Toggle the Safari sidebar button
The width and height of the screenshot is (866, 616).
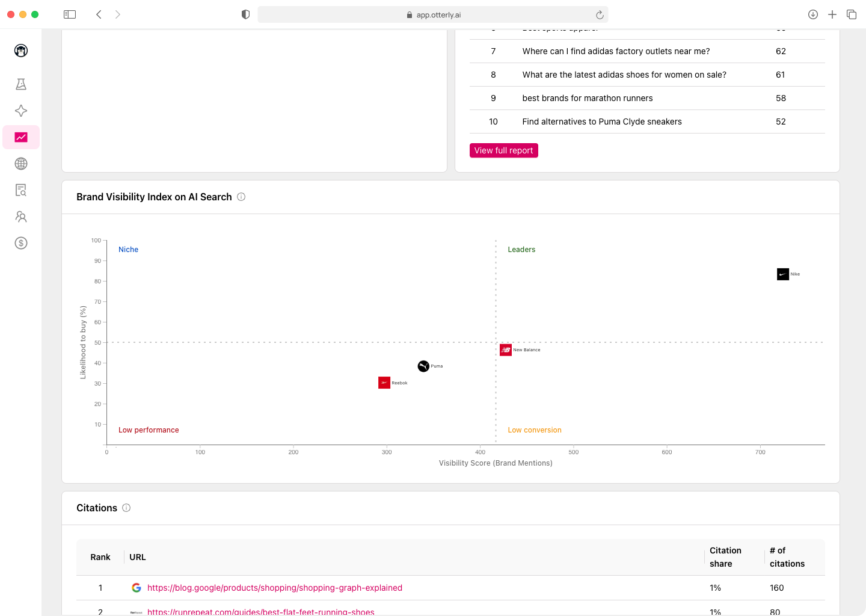70,14
